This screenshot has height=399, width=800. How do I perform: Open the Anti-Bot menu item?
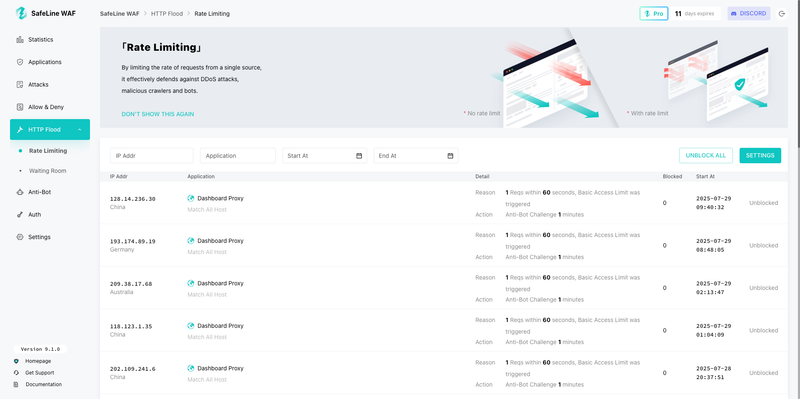click(50, 192)
